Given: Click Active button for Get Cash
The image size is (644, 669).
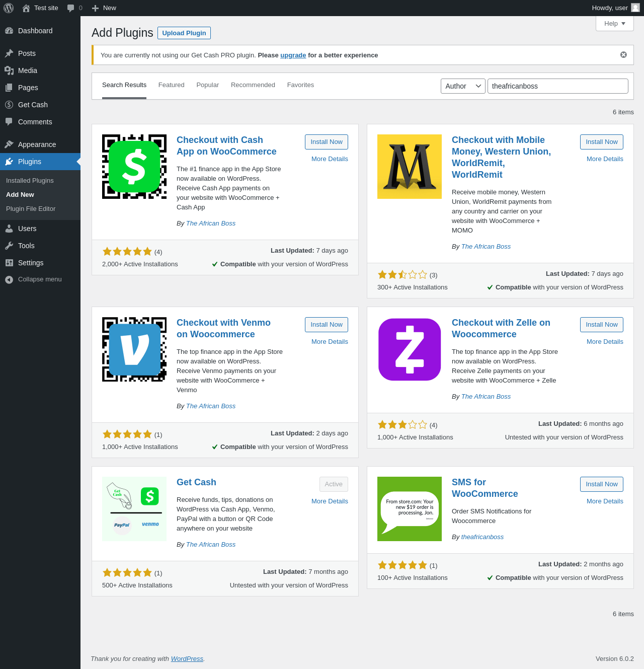Looking at the screenshot, I should click(334, 484).
